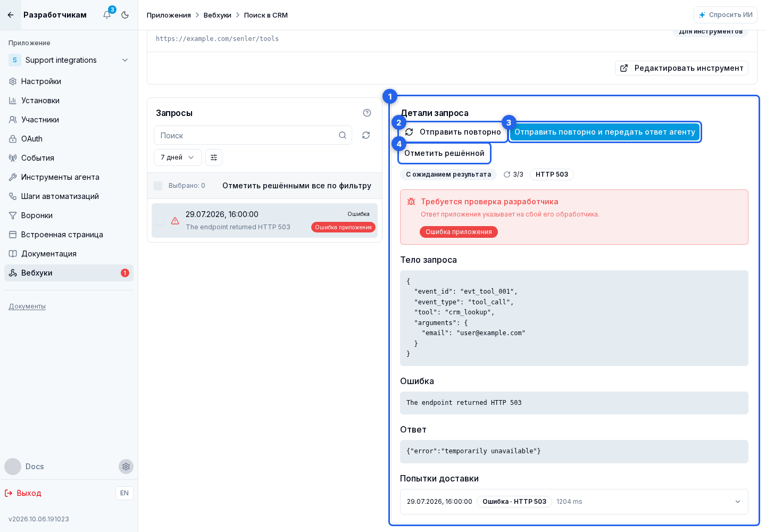Image resolution: width=766 pixels, height=532 pixels.
Task: Click Отметить решёнными все по фильтру
Action: pyautogui.click(x=297, y=186)
